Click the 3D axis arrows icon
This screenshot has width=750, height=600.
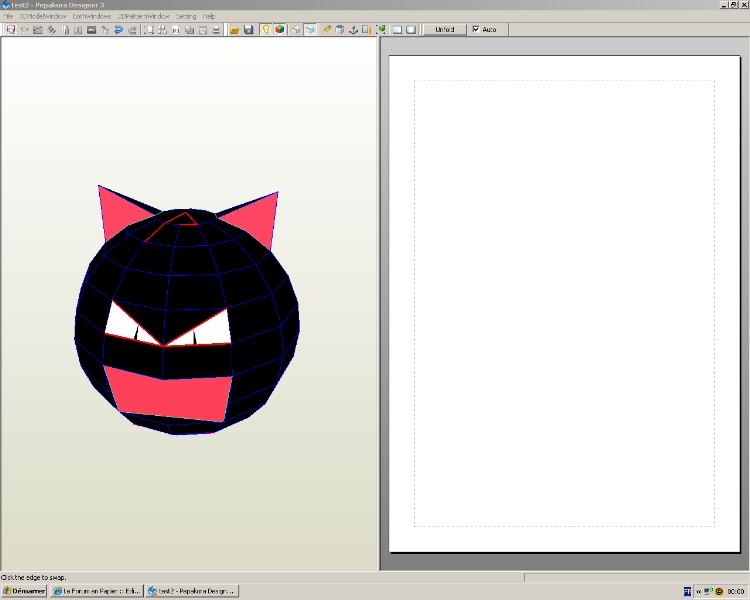(x=353, y=30)
